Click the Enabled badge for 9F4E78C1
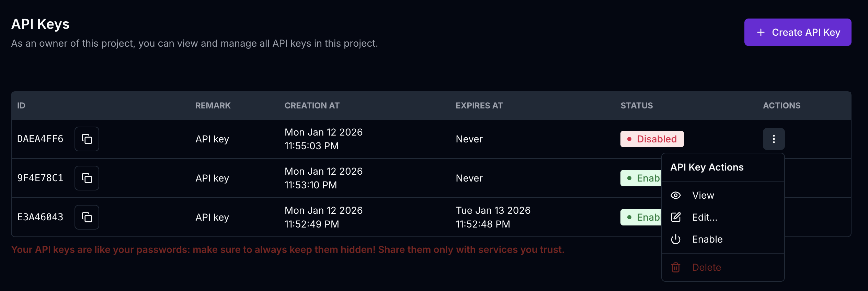The image size is (868, 291). (x=641, y=178)
